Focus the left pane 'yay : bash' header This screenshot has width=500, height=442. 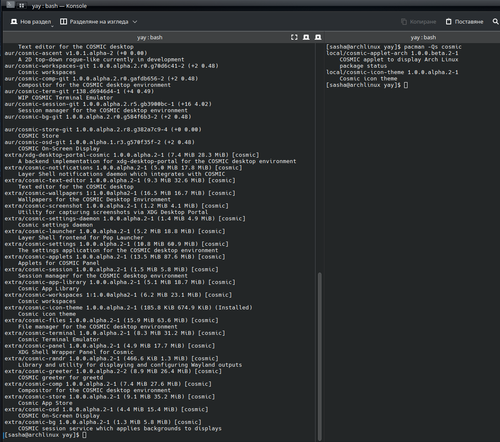(x=149, y=37)
